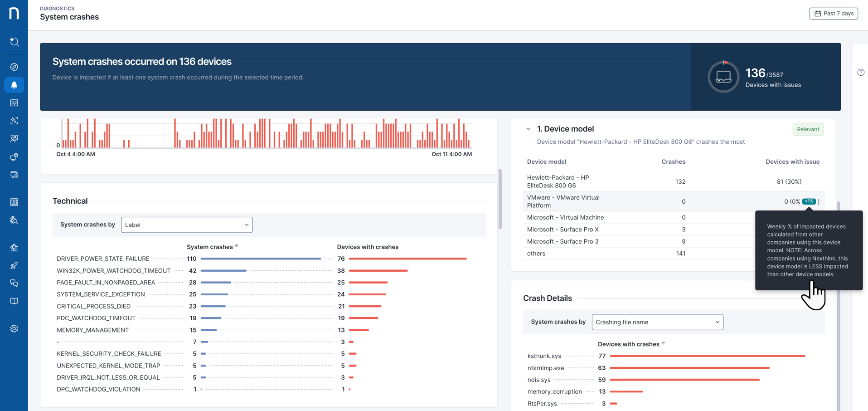This screenshot has width=868, height=411.
Task: Open the book documentation icon
Action: click(14, 301)
